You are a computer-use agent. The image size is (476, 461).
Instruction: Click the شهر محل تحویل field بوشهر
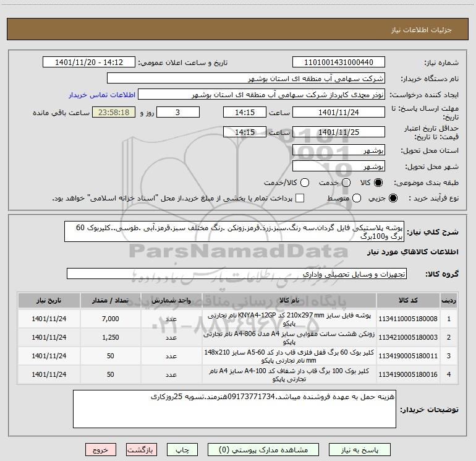click(339, 166)
